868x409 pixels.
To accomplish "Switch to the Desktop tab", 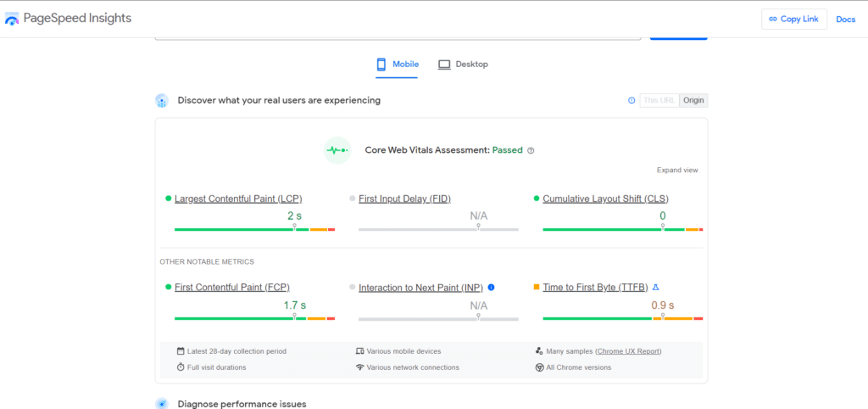I will [x=464, y=64].
